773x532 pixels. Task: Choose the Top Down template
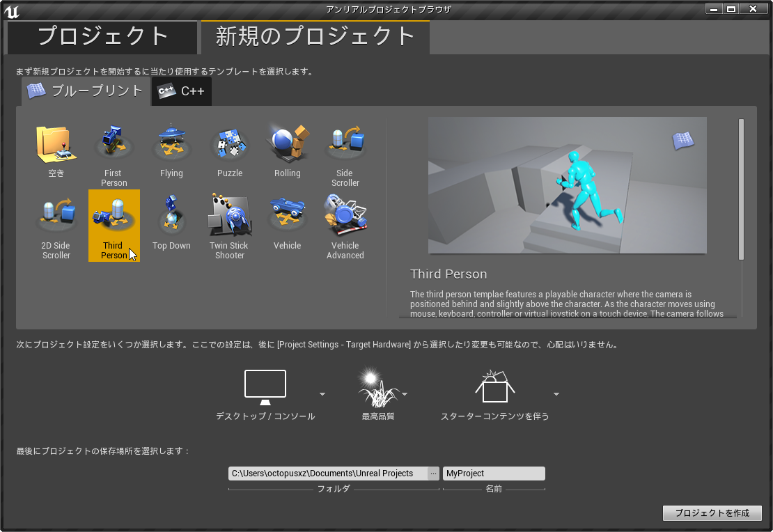tap(171, 226)
